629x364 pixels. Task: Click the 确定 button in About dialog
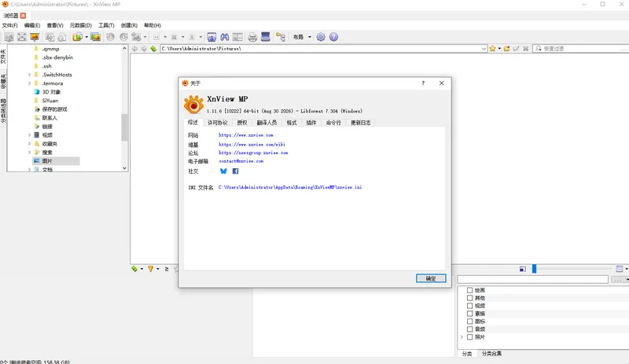point(431,278)
